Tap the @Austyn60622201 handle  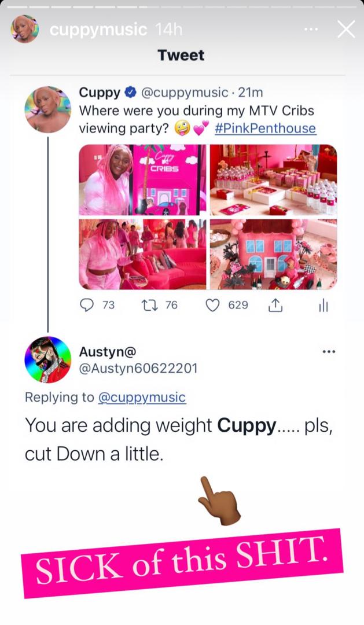138,368
